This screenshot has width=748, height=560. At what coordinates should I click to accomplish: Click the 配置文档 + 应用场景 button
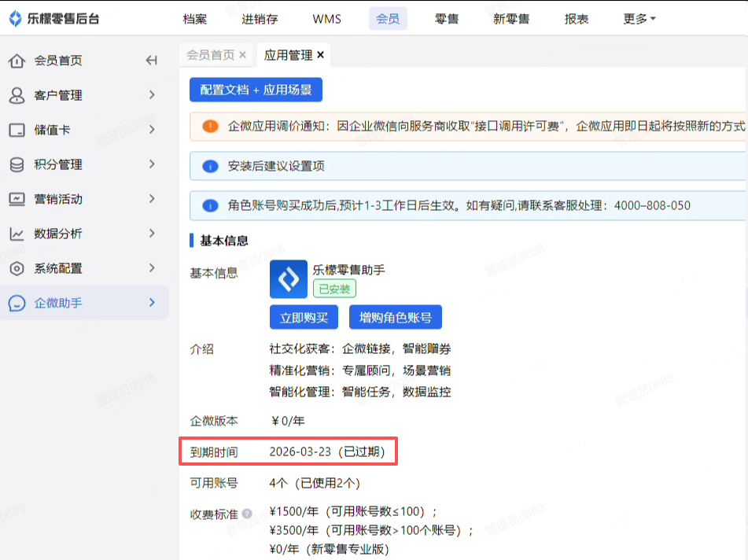256,90
